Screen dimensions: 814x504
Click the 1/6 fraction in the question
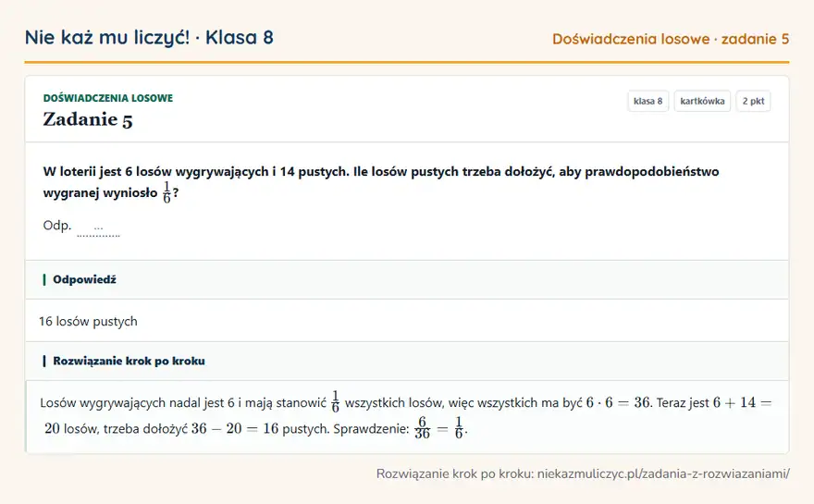(x=166, y=192)
